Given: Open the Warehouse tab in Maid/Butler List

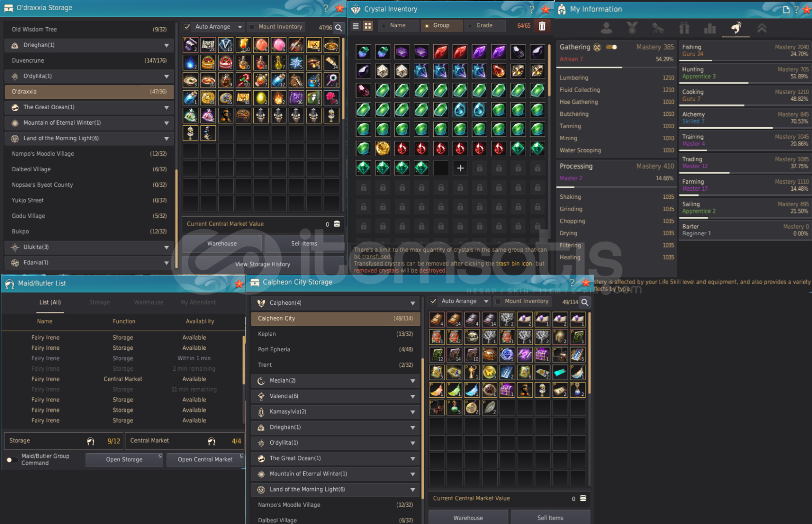Looking at the screenshot, I should click(x=149, y=302).
